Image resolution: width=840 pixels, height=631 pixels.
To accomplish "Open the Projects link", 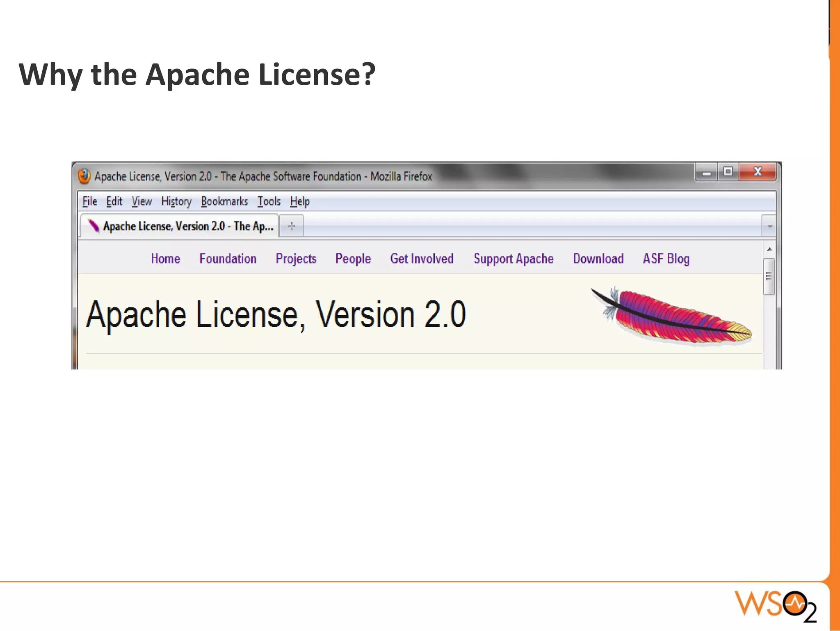I will (x=296, y=259).
